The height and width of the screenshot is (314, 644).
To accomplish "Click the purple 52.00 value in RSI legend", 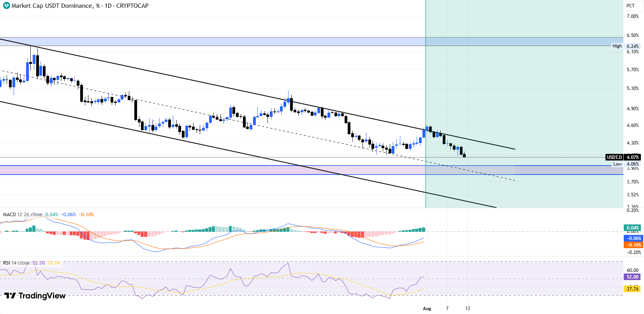I will point(39,263).
